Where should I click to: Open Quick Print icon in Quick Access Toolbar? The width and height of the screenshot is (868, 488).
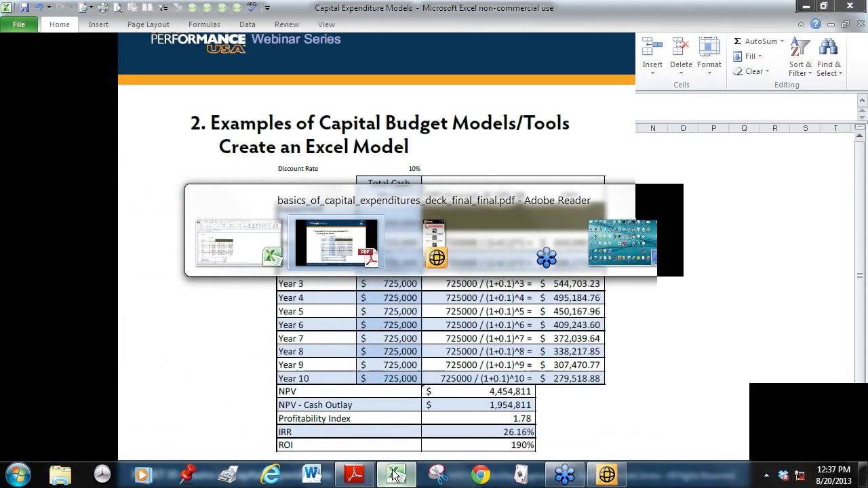(x=103, y=7)
